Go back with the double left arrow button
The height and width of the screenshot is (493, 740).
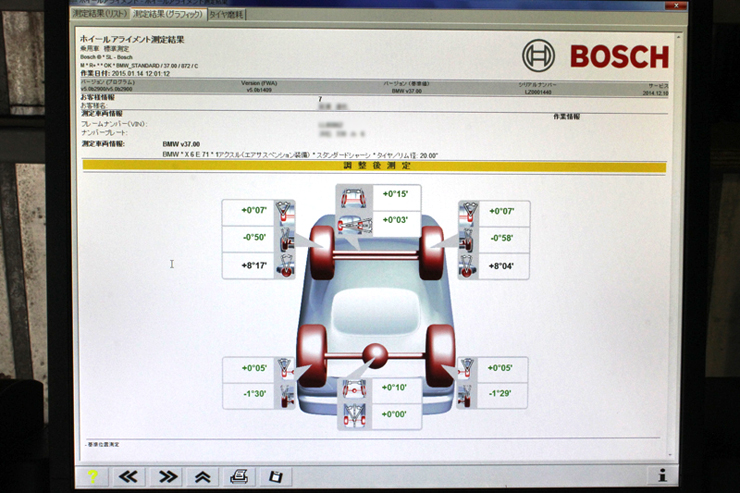[128, 476]
